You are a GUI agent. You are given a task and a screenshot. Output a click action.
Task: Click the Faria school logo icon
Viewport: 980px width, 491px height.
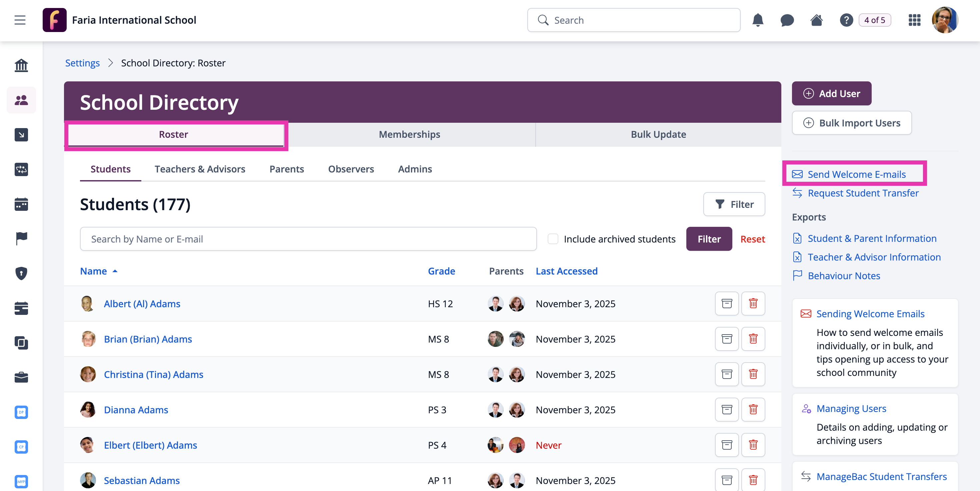pos(54,20)
